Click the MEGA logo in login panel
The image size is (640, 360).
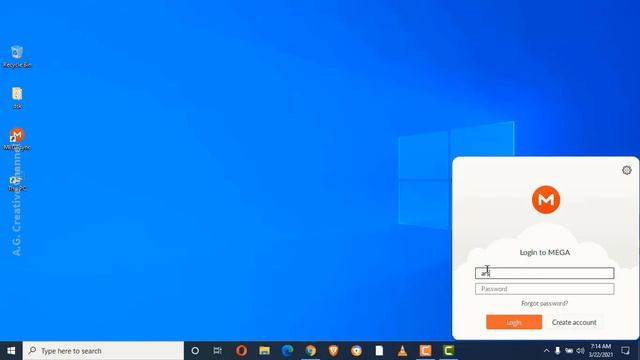tap(546, 200)
